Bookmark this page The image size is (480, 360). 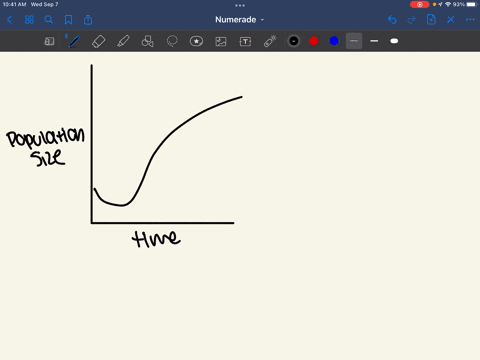(x=68, y=20)
